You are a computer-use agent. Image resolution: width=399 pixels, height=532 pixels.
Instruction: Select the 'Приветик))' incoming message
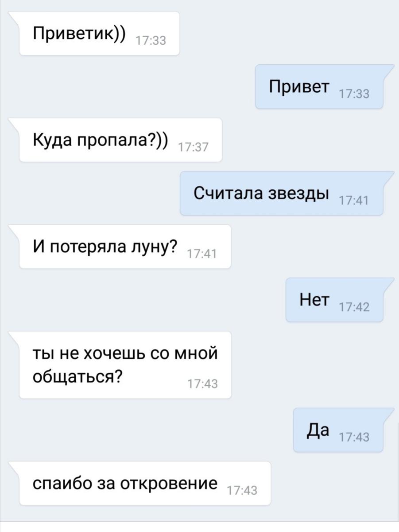coord(99,33)
